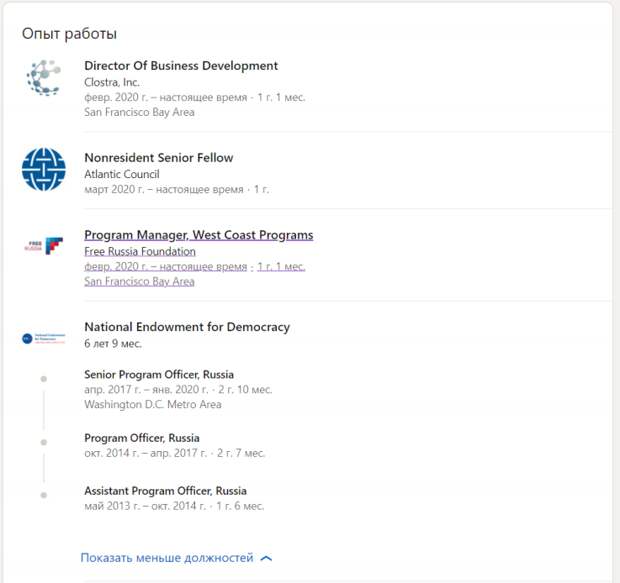Select the Atlantic Council company name
This screenshot has height=583, width=620.
[x=122, y=174]
